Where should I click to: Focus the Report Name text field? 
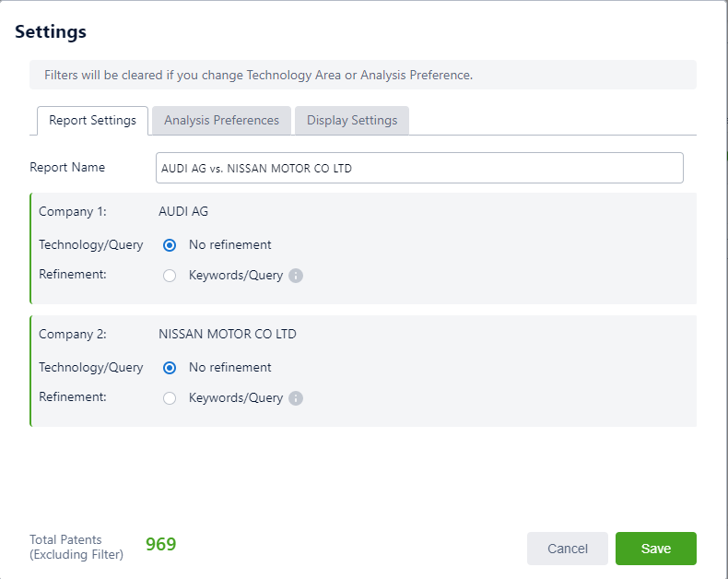click(x=419, y=169)
